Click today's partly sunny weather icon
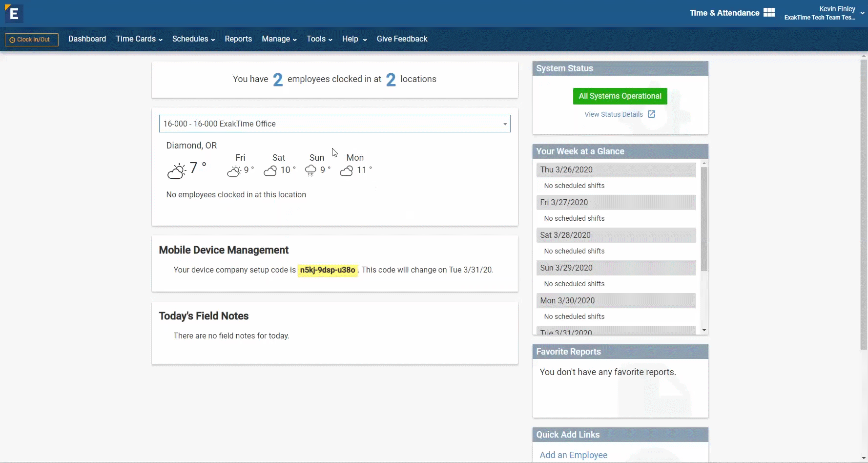This screenshot has width=868, height=463. (177, 170)
